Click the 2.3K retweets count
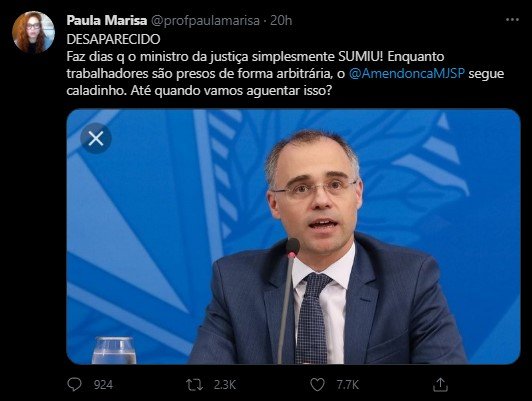Screen dimensions: 532x401 225,385
